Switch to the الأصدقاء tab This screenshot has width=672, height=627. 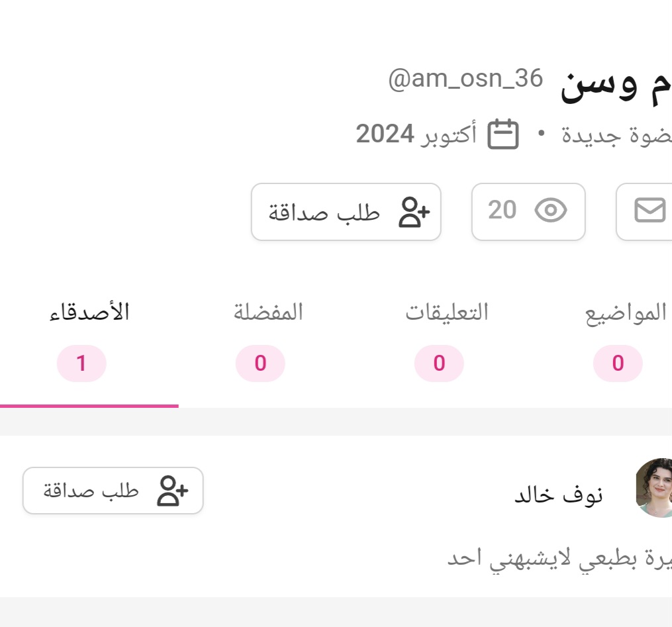click(x=89, y=313)
